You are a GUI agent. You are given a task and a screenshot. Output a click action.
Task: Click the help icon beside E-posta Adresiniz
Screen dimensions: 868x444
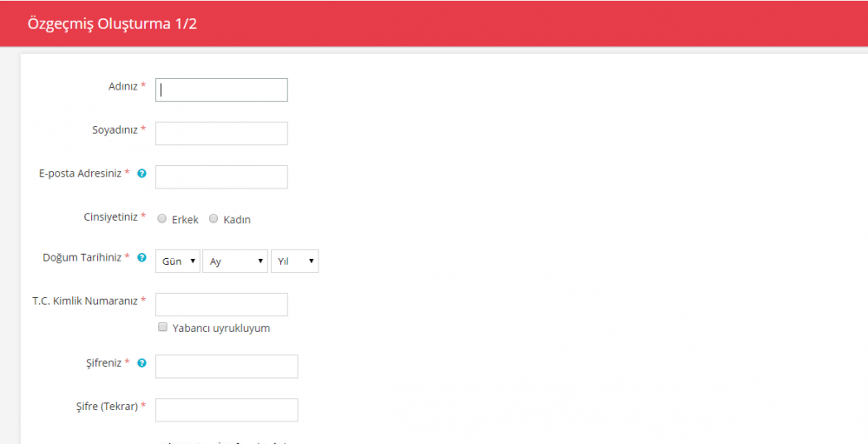141,173
